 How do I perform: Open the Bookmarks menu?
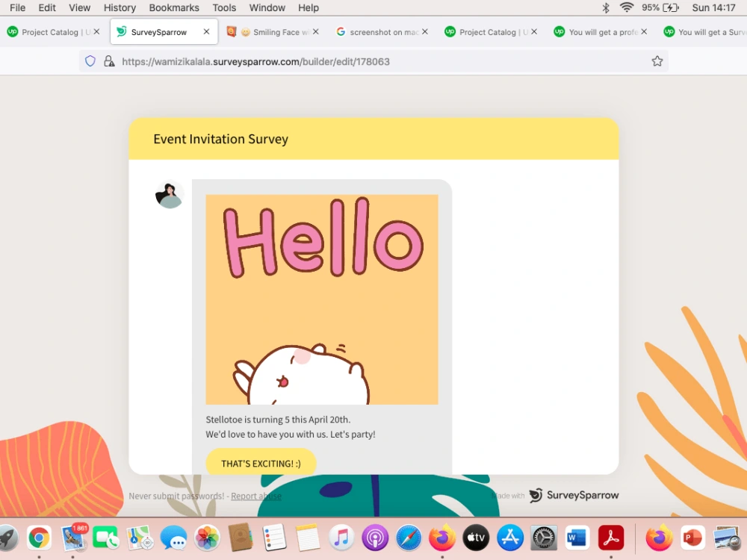coord(174,7)
